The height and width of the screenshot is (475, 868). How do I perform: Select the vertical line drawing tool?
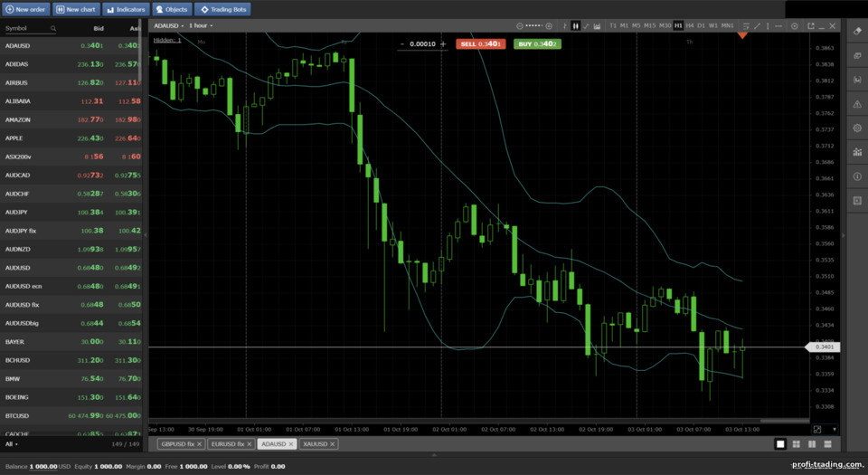point(768,26)
